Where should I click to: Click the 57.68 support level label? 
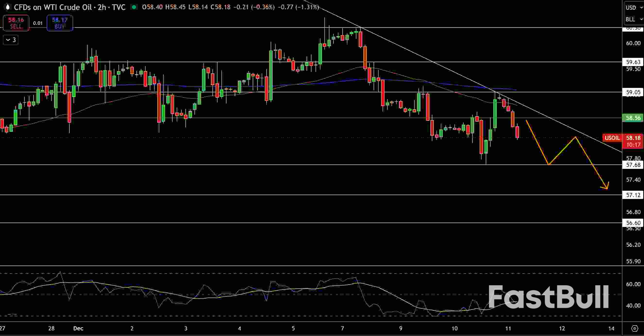[634, 165]
